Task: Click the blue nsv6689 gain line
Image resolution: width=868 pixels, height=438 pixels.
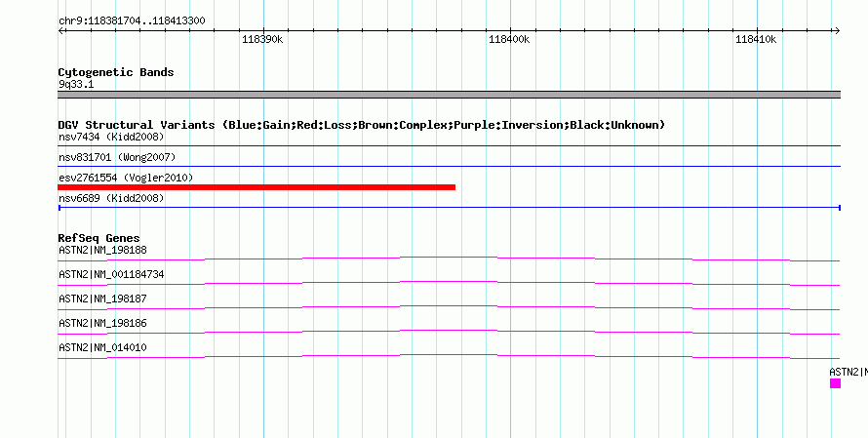Action: point(449,208)
